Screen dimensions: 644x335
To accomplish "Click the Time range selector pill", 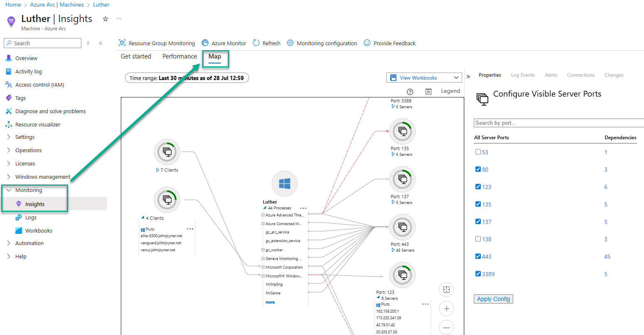I will point(187,78).
